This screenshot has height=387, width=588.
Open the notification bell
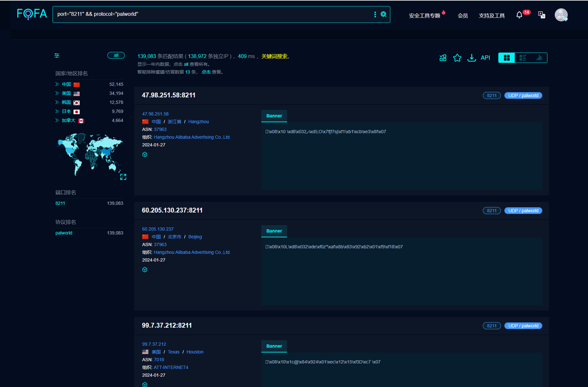[519, 15]
